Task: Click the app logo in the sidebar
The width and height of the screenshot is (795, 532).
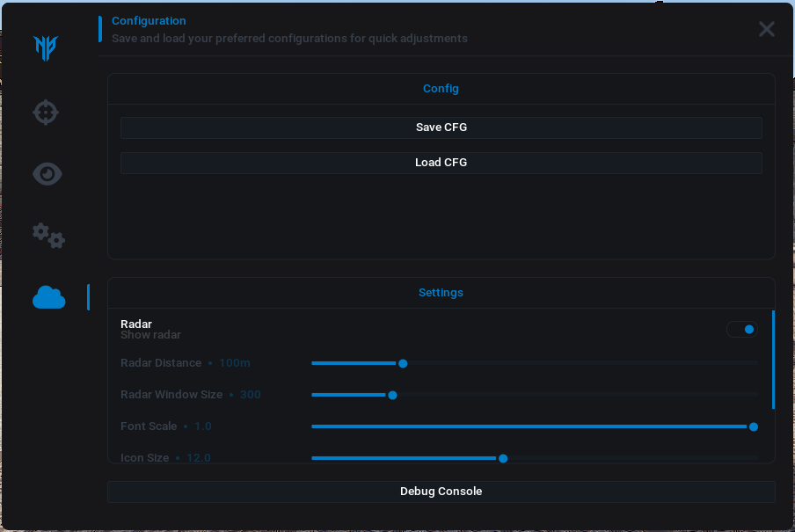Action: pyautogui.click(x=46, y=47)
